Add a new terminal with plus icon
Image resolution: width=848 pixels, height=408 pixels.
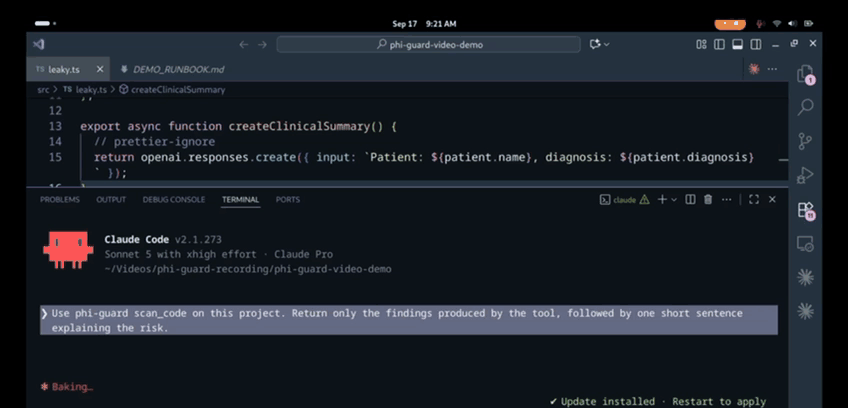662,200
